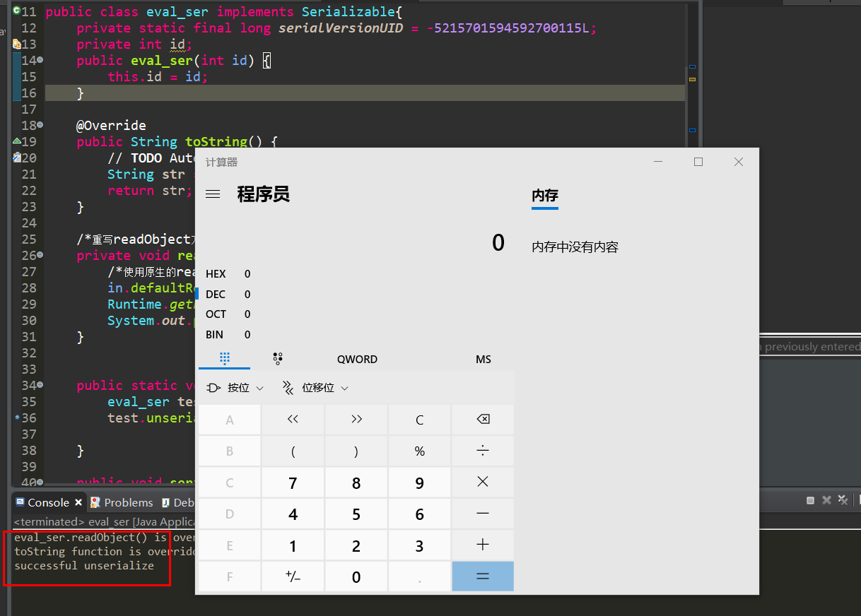Click the left shift << key

293,420
